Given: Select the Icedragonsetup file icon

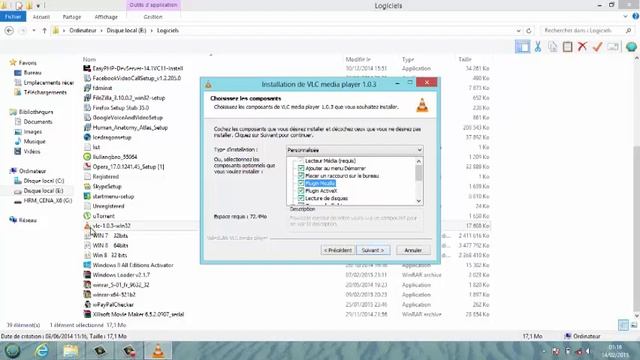Looking at the screenshot, I should tap(87, 137).
